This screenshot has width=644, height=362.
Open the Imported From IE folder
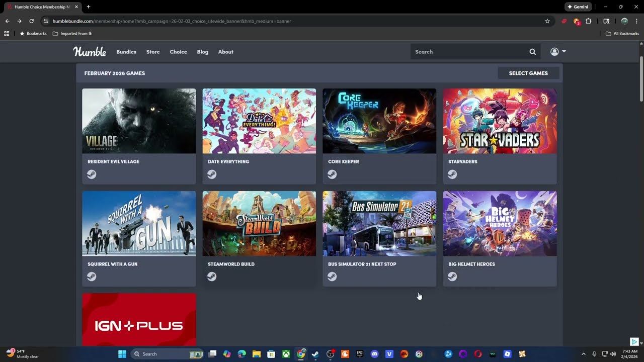click(72, 34)
